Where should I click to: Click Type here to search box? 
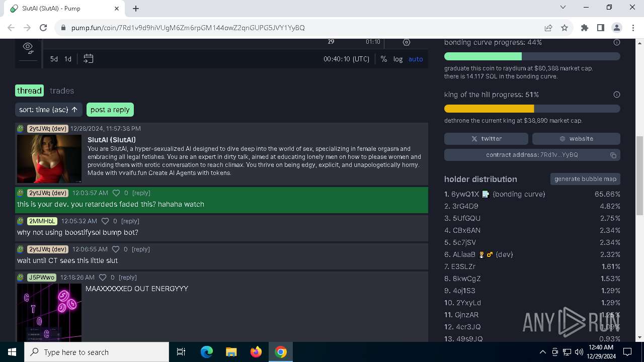[97, 352]
